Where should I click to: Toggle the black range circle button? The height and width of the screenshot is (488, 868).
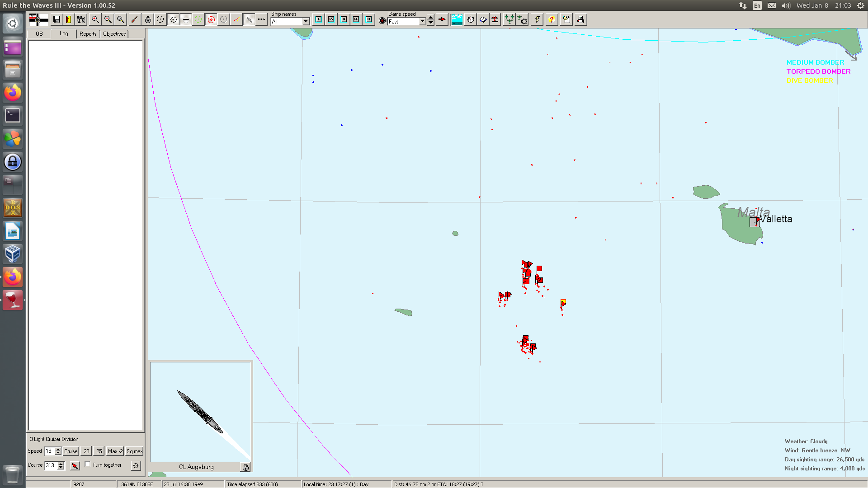(x=160, y=19)
